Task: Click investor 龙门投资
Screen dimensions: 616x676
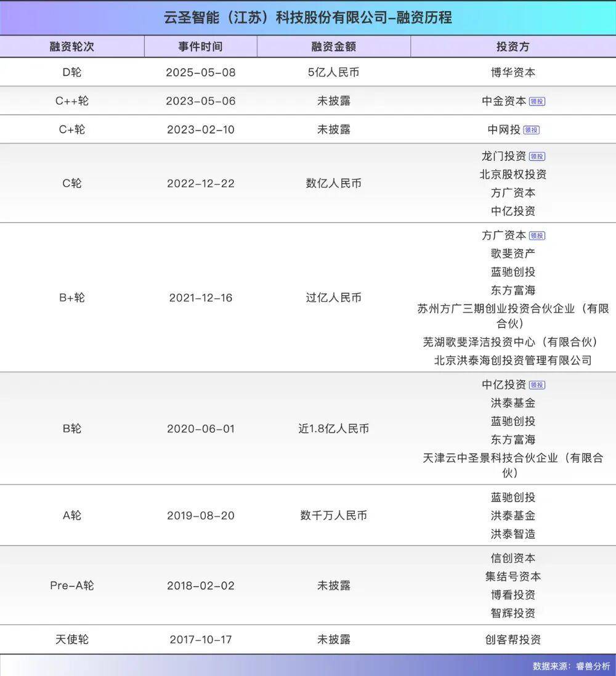Action: pos(504,156)
